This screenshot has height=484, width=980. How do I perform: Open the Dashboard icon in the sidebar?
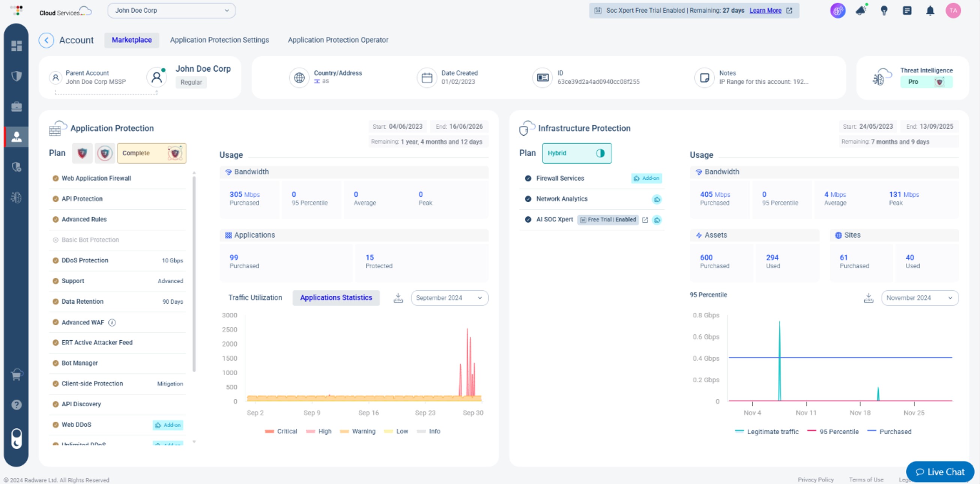(x=17, y=46)
